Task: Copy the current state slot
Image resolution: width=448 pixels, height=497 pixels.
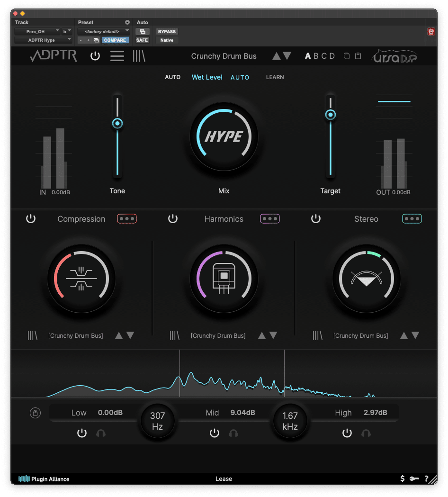Action: point(347,56)
